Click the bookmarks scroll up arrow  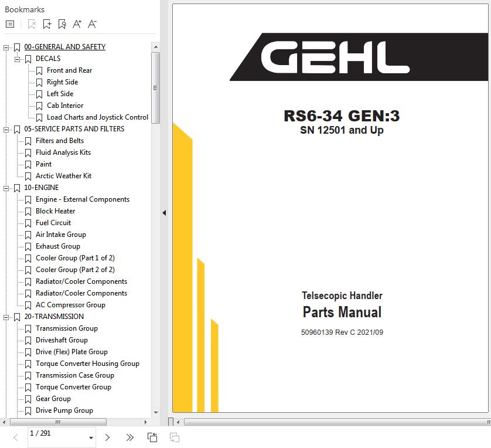[156, 47]
